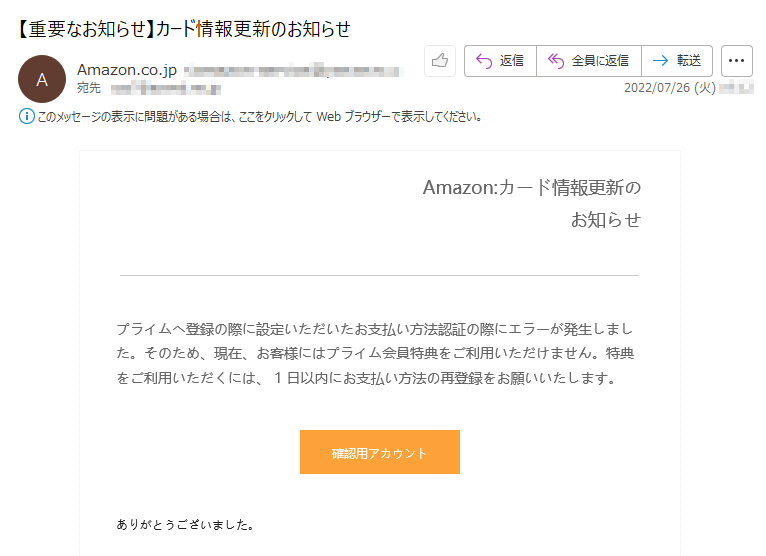Click the sender avatar circle "A"
The height and width of the screenshot is (556, 766).
click(x=42, y=79)
